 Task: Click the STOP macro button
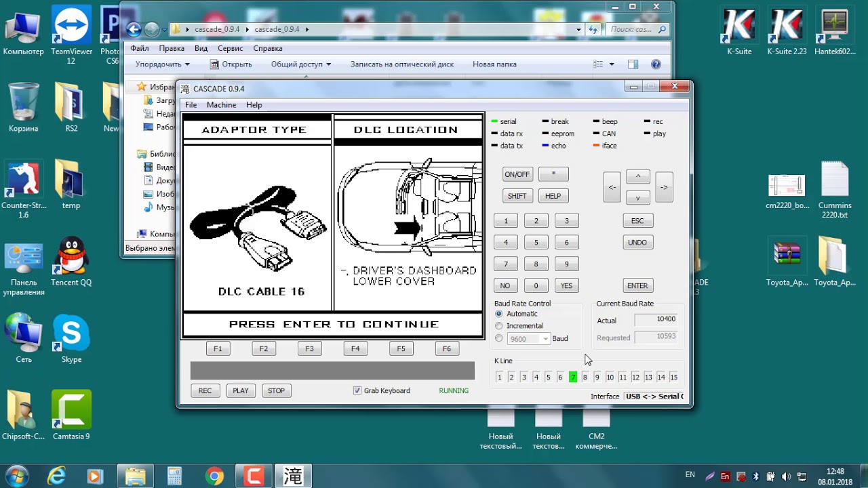pos(276,390)
